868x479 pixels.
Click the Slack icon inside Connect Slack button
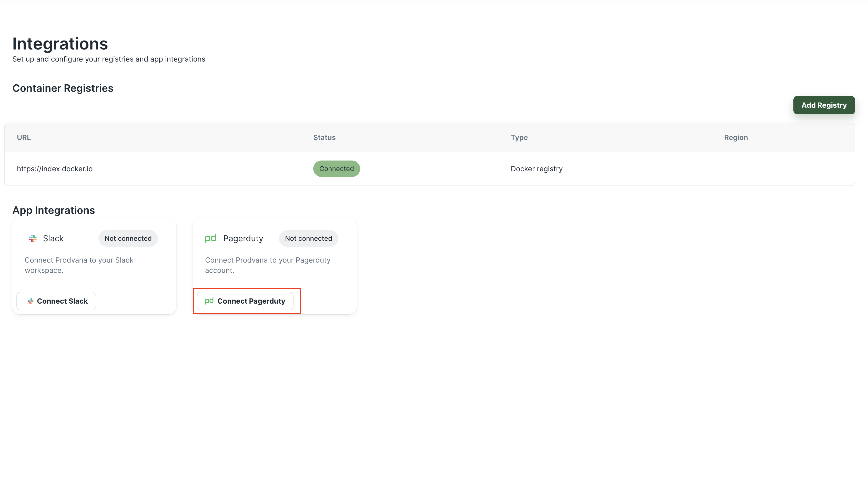(x=31, y=301)
